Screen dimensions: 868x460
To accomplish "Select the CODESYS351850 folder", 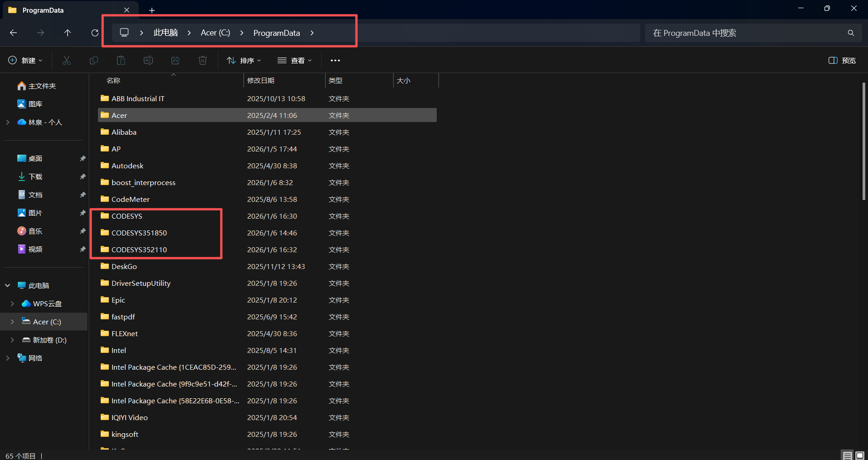I will [267, 233].
